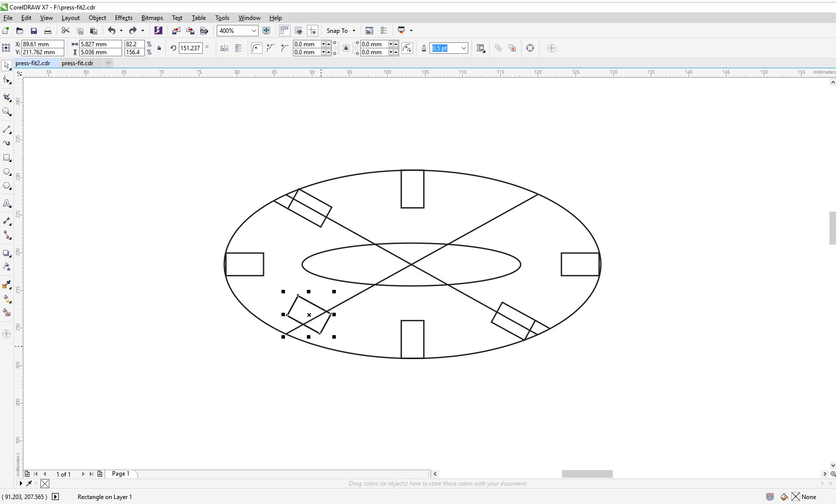Screen dimensions: 837x504
Task: Toggle relative corner scaling
Action: [407, 48]
